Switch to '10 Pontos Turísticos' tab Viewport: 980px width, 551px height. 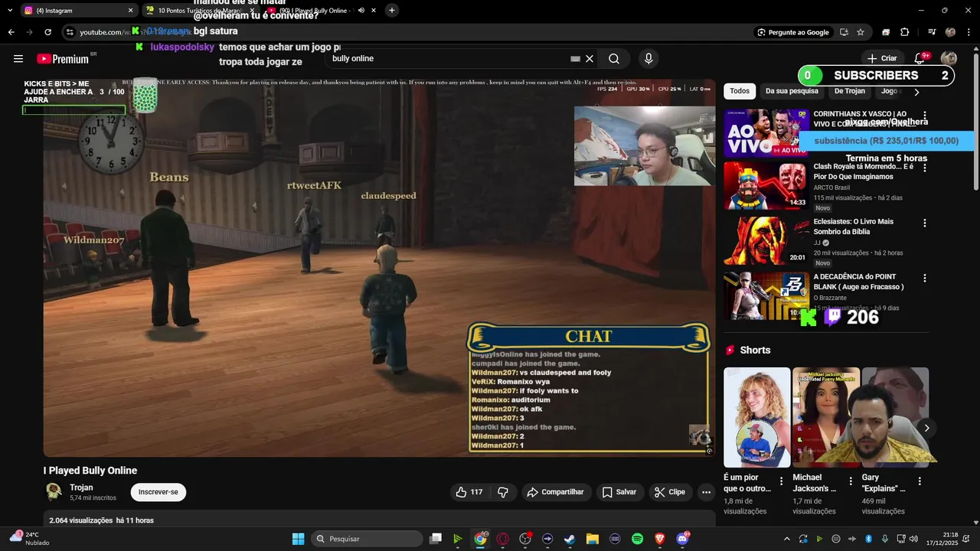[x=199, y=10]
